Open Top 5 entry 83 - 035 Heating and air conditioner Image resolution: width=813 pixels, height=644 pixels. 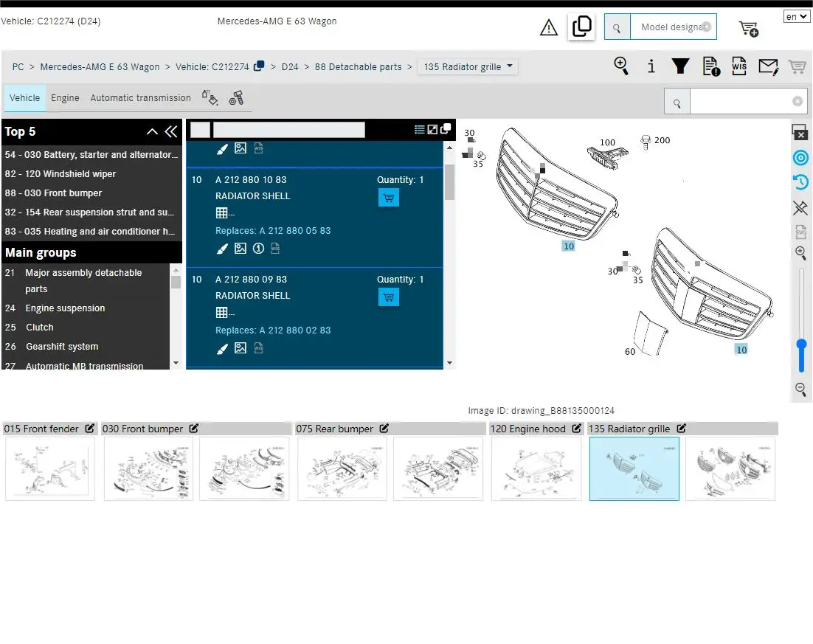point(91,231)
